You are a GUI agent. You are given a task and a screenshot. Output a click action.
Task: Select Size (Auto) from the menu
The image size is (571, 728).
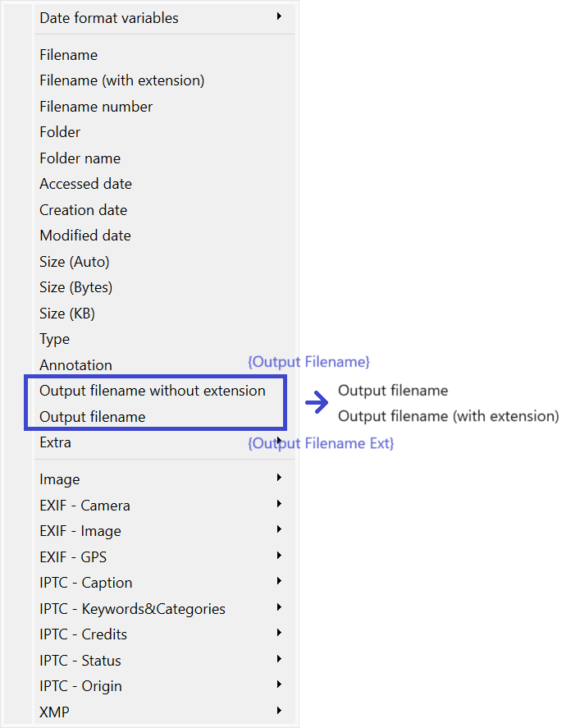75,262
